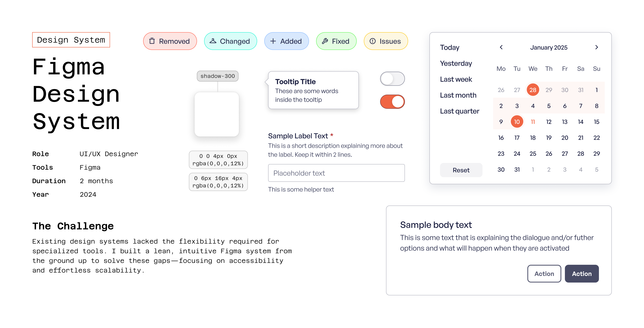
Task: Go to previous month in calendar
Action: pos(501,47)
